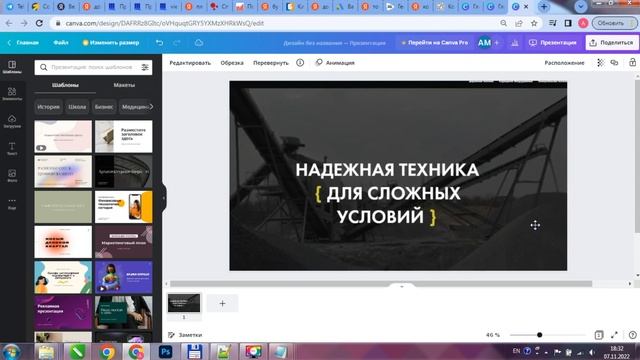Select the purple Рекламная презентация template

[x=63, y=313]
